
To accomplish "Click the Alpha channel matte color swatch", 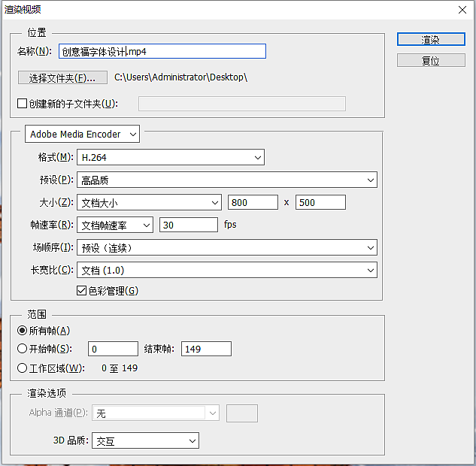I will (242, 413).
